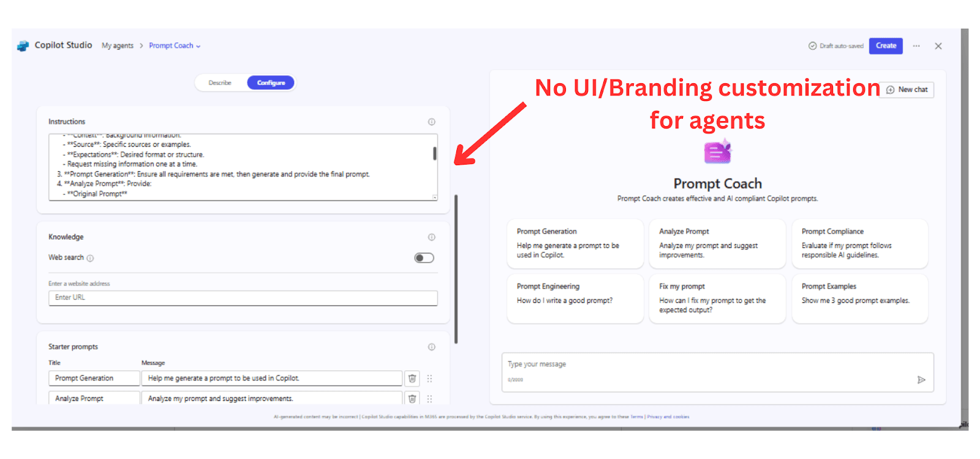
Task: Click the Web search info icon
Action: point(90,258)
